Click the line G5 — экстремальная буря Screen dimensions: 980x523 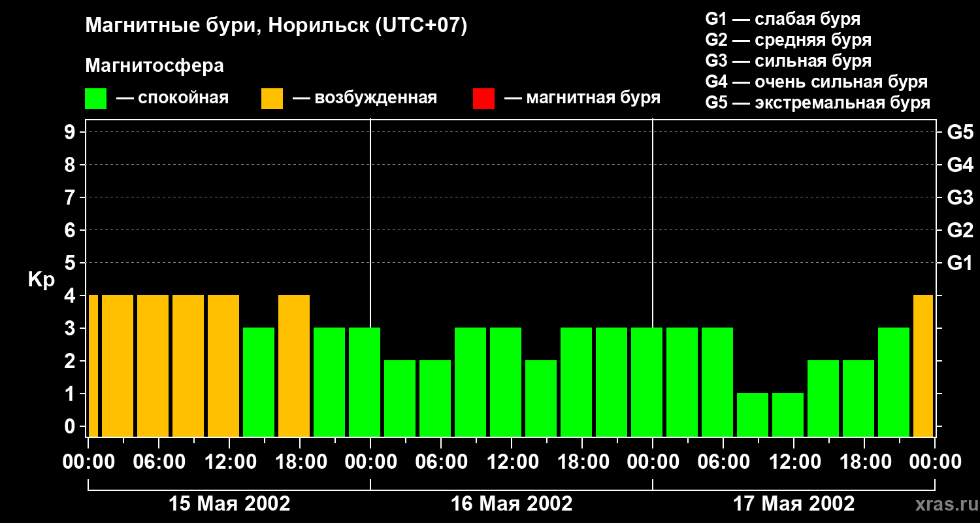tap(818, 103)
